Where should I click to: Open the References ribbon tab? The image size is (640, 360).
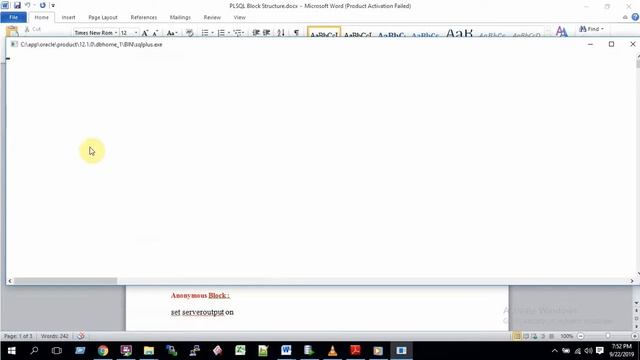click(144, 18)
